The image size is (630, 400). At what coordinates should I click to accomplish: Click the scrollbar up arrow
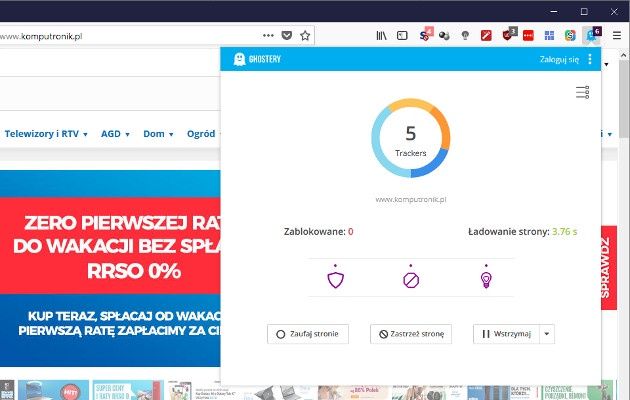click(x=624, y=55)
